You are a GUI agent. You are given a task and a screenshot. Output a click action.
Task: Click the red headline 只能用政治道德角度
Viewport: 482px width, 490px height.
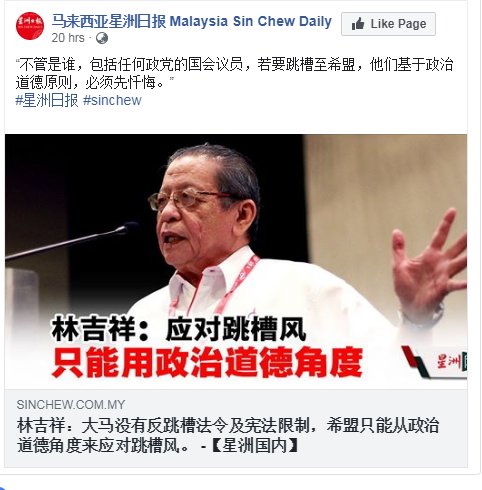[x=207, y=363]
